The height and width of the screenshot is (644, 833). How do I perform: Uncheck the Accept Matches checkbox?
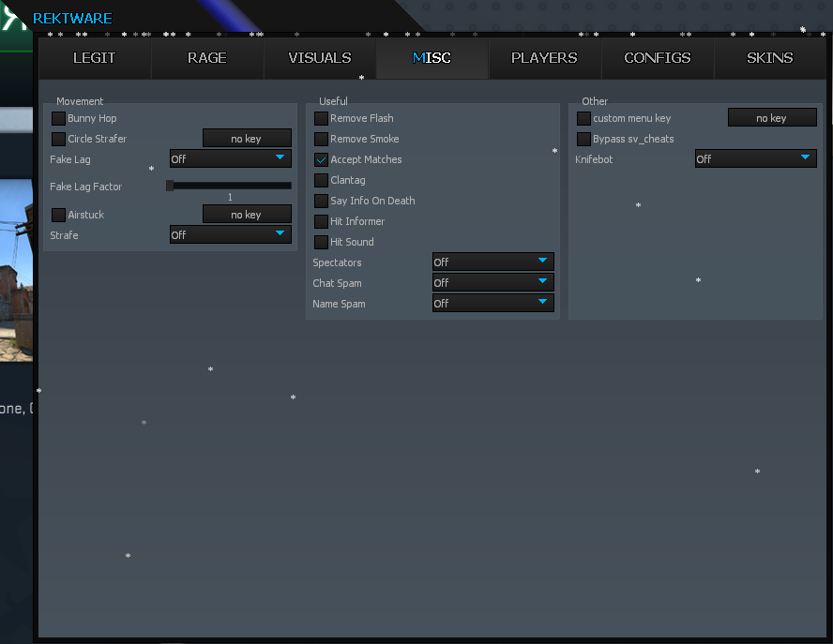point(321,159)
